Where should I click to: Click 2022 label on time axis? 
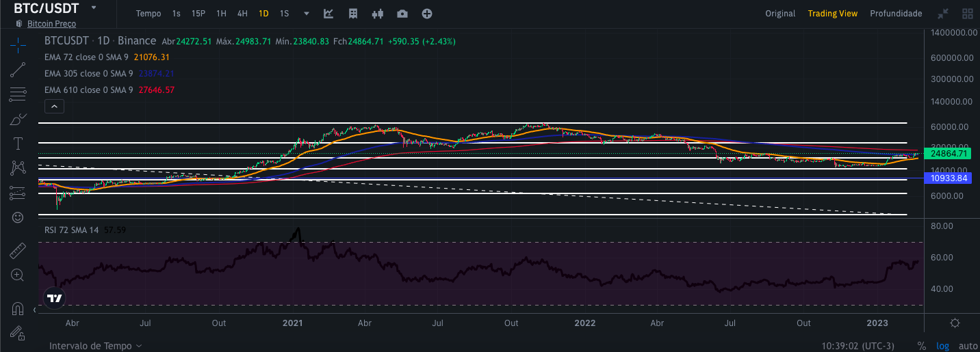click(585, 323)
